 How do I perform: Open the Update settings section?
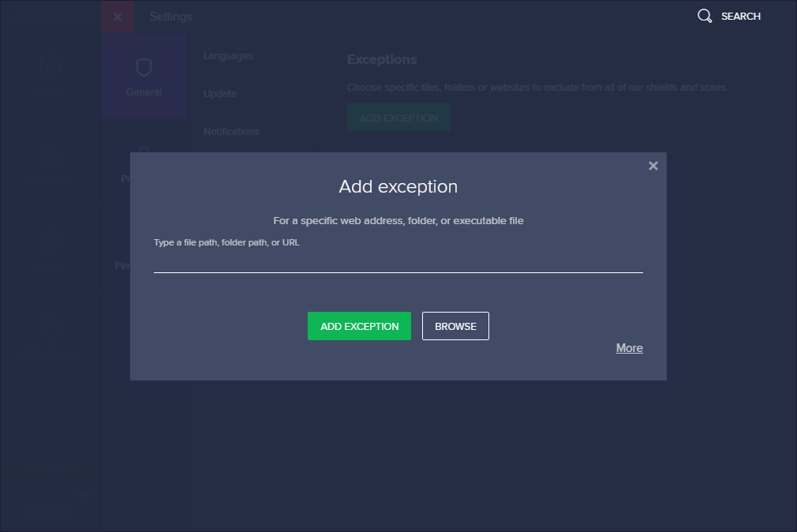[220, 94]
